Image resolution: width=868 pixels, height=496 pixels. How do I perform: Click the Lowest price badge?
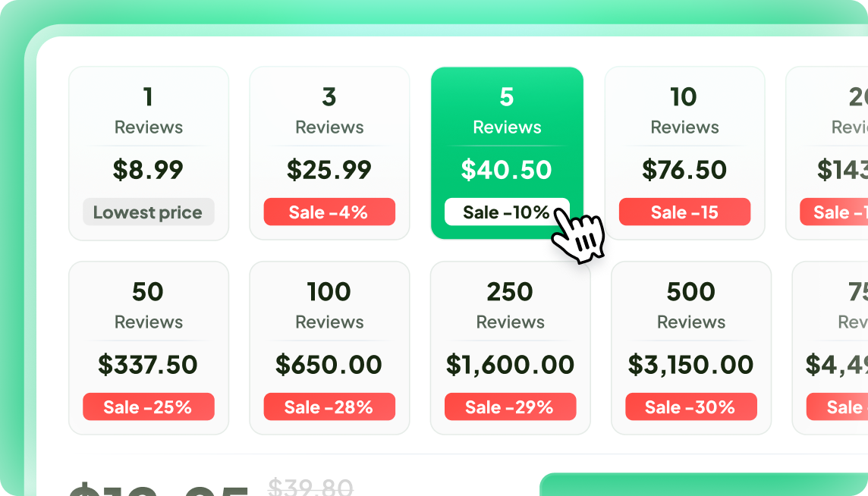pos(149,212)
